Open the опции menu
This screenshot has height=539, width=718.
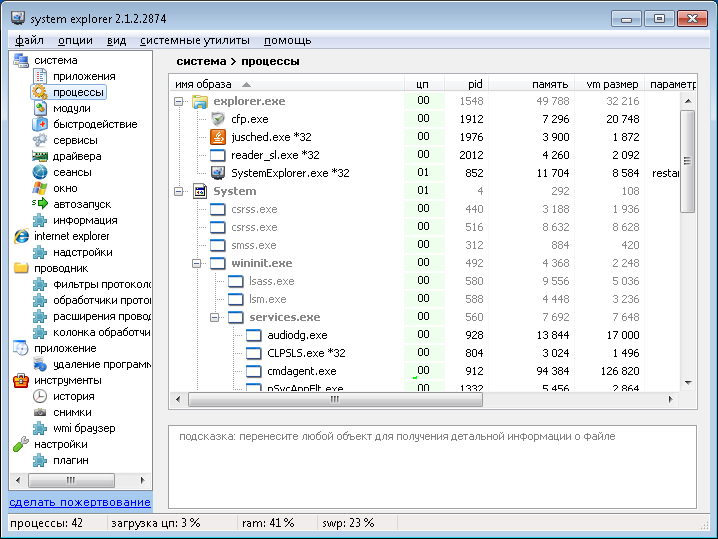point(76,40)
